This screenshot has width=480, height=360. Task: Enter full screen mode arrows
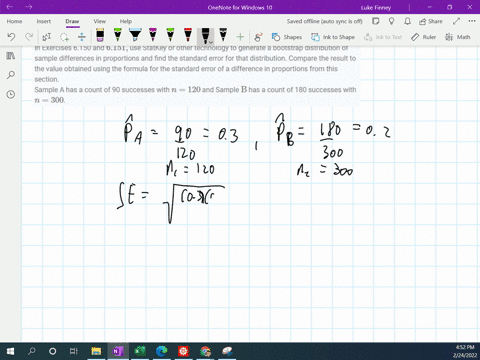click(x=456, y=21)
